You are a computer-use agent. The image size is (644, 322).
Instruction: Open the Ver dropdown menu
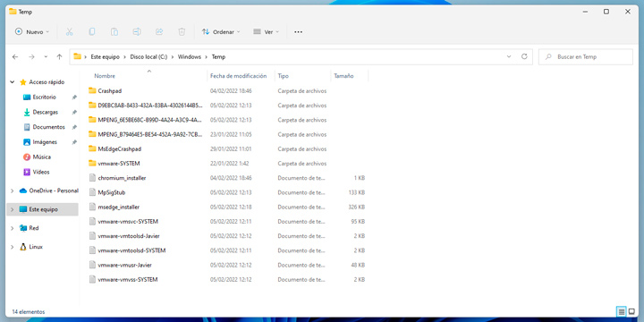[267, 31]
